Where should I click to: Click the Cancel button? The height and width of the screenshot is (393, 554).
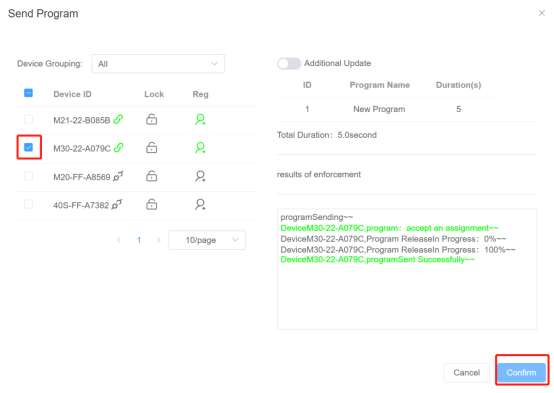[467, 373]
